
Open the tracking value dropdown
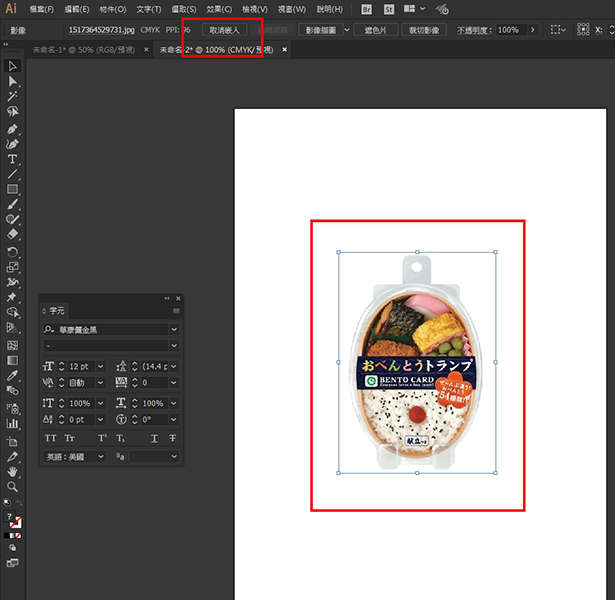(x=174, y=382)
